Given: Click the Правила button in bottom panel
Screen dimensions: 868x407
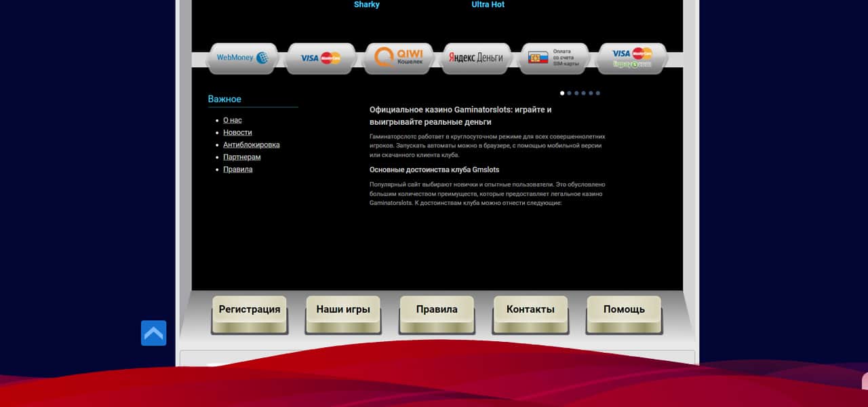Looking at the screenshot, I should coord(437,310).
